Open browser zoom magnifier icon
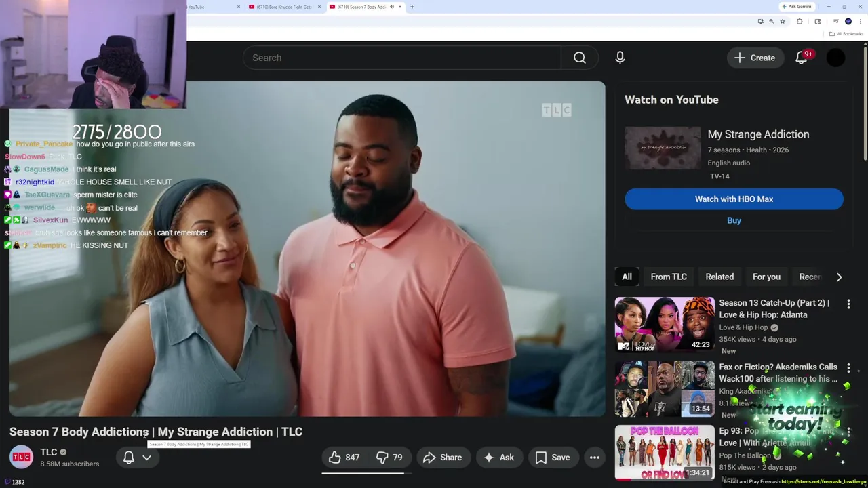 (x=771, y=21)
